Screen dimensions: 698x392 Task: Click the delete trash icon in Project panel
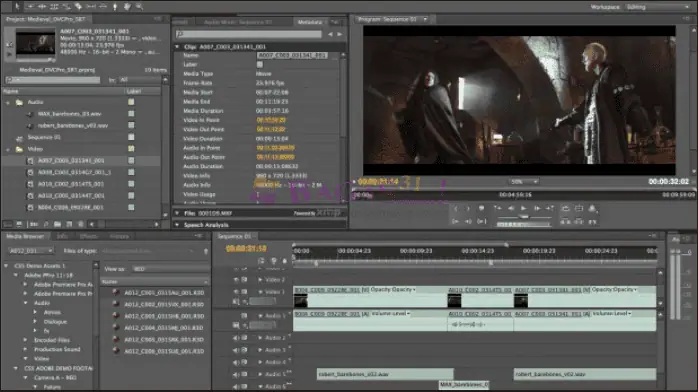tap(81, 224)
